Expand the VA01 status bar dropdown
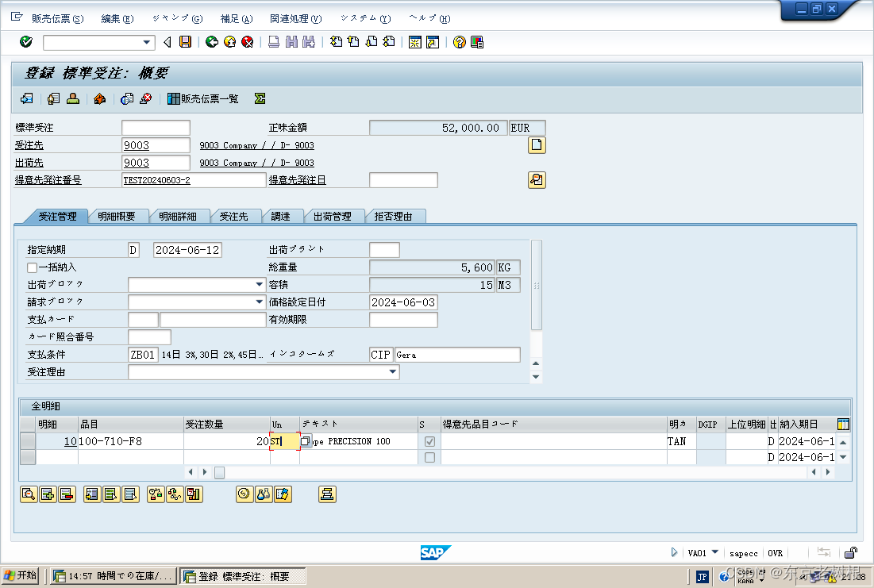Image resolution: width=874 pixels, height=588 pixels. point(714,552)
